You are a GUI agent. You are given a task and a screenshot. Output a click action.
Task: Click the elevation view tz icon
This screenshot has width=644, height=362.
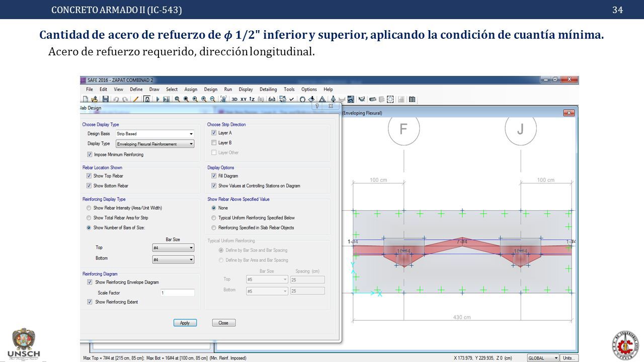(252, 99)
